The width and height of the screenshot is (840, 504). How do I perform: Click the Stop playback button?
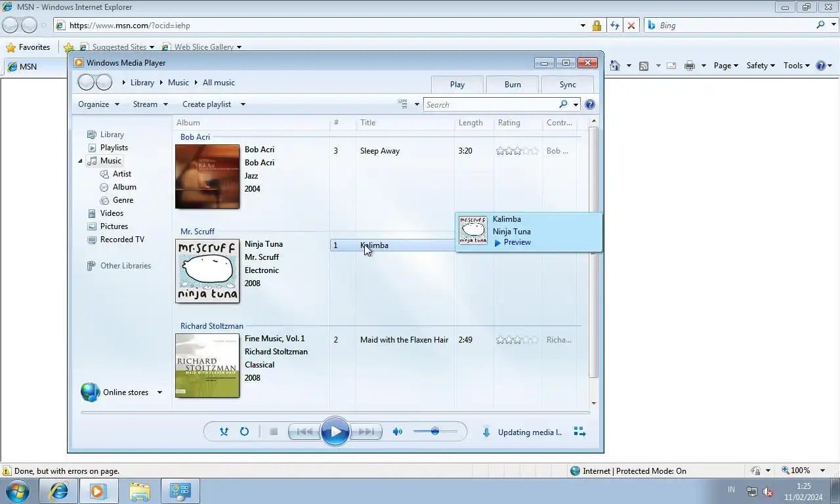click(x=274, y=432)
